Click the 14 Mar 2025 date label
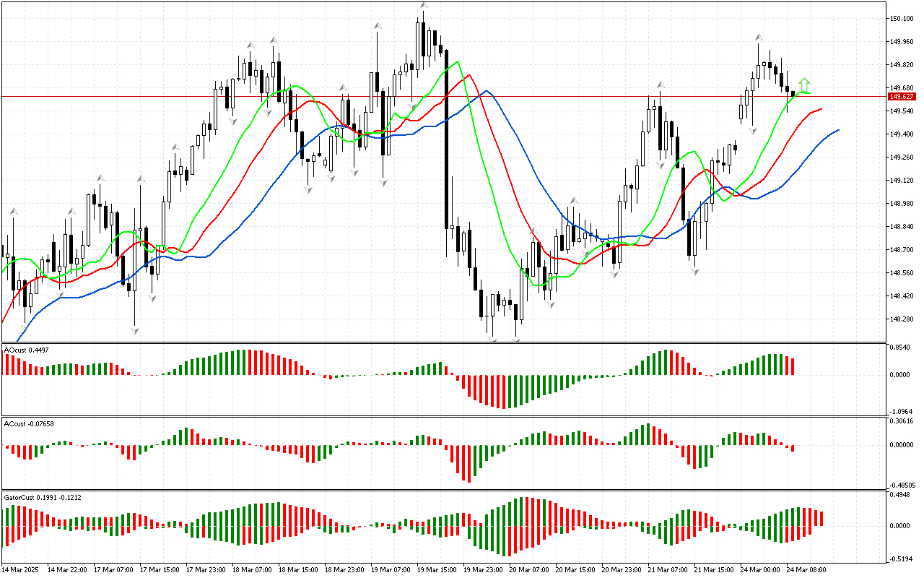This screenshot has width=924, height=578. click(22, 570)
